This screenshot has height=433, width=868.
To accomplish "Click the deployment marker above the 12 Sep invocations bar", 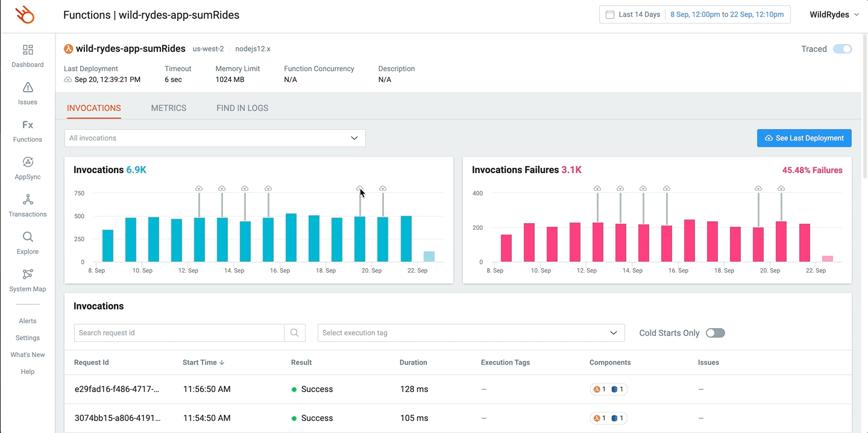I will [x=199, y=189].
